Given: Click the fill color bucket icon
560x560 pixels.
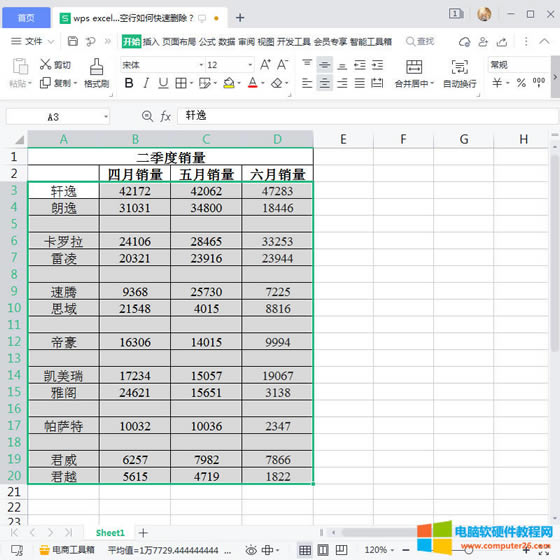Looking at the screenshot, I should 229,83.
